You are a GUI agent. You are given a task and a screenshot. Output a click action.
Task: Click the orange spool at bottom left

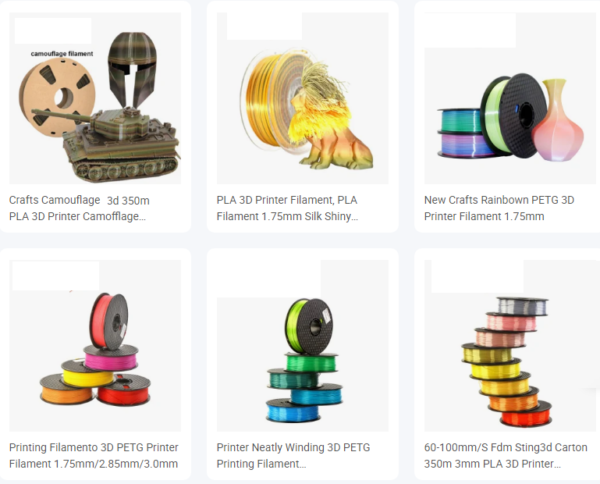click(66, 389)
